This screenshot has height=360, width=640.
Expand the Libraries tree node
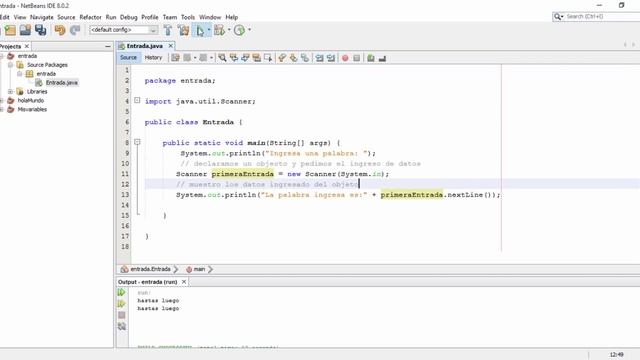point(11,91)
